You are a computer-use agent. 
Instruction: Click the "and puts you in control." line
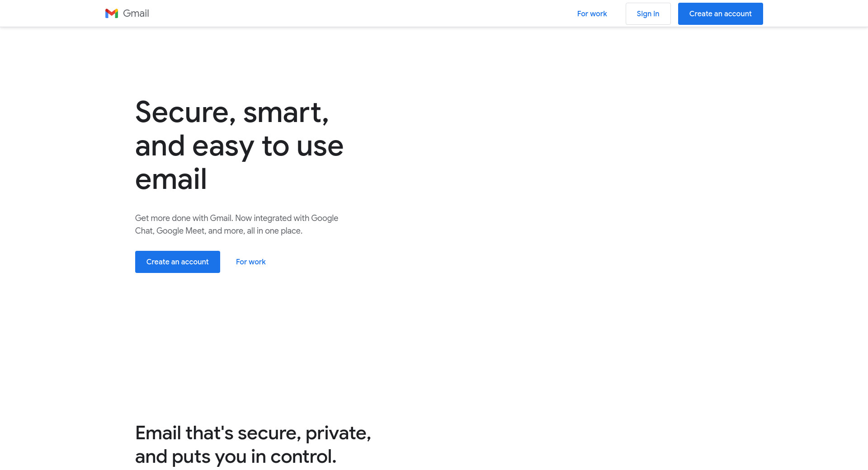[236, 456]
